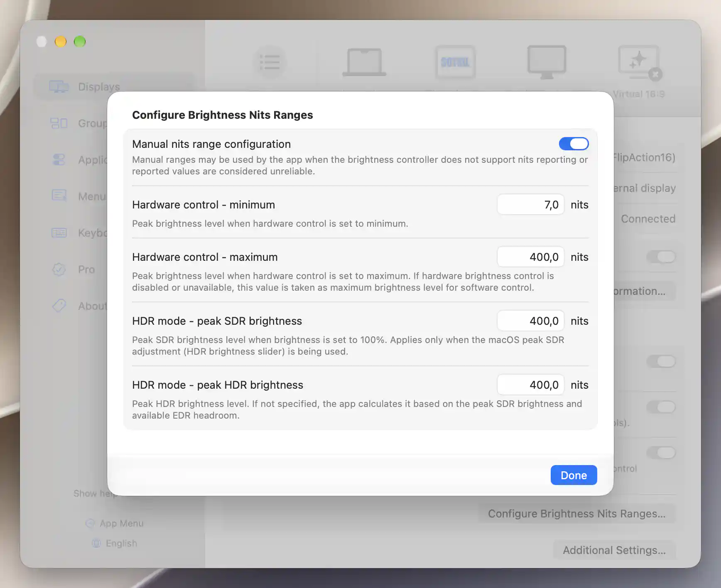Click the green zoom window button
Image resolution: width=721 pixels, height=588 pixels.
(x=80, y=42)
